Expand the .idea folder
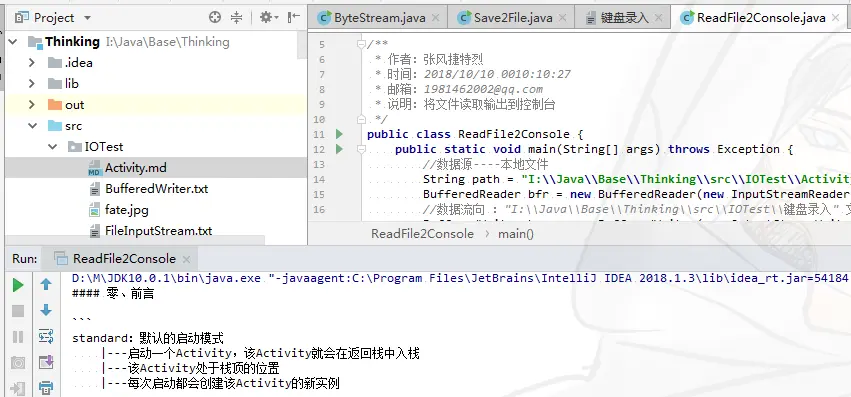 (31, 63)
